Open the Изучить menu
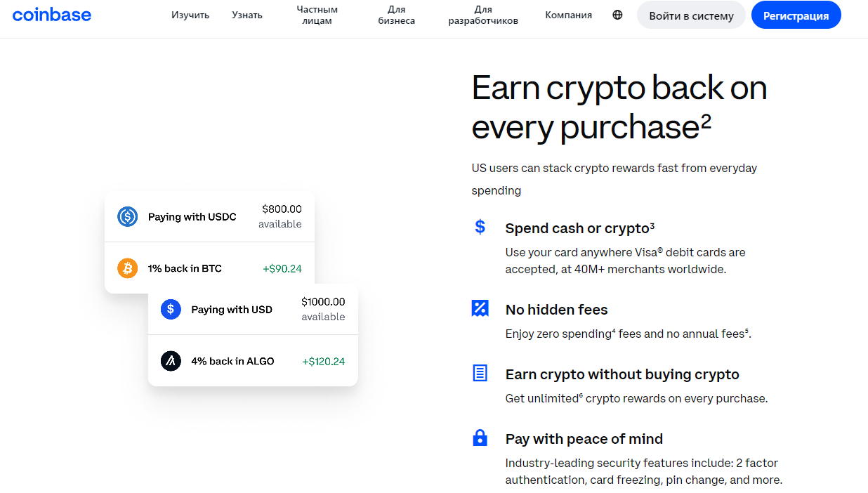Image resolution: width=868 pixels, height=493 pixels. point(190,14)
